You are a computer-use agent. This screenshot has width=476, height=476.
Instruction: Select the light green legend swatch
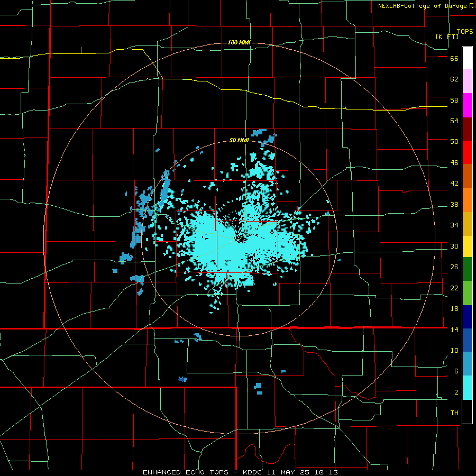(467, 293)
